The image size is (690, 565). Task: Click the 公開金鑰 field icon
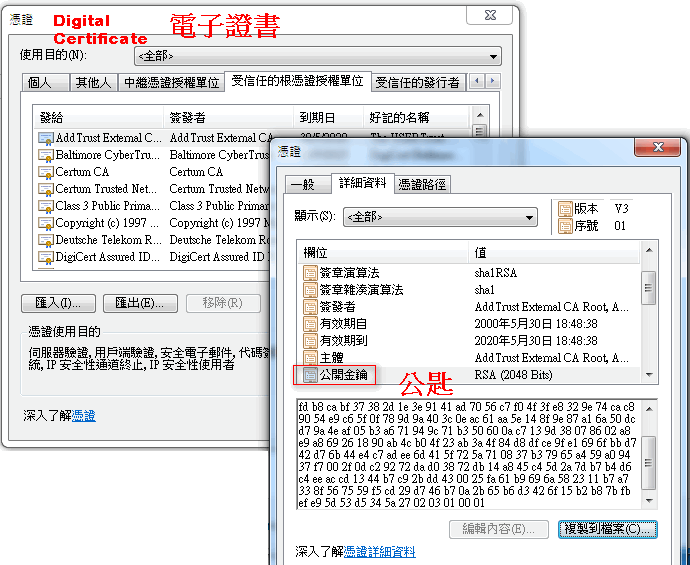click(310, 375)
